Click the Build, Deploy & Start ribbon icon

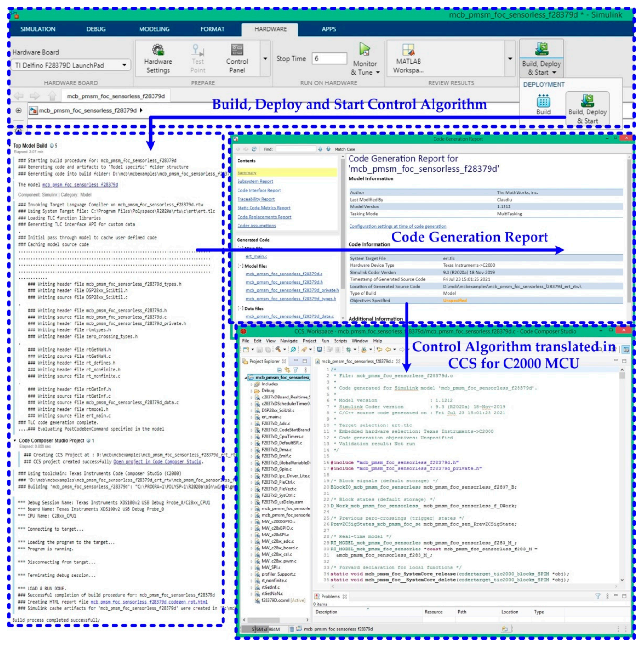(542, 49)
